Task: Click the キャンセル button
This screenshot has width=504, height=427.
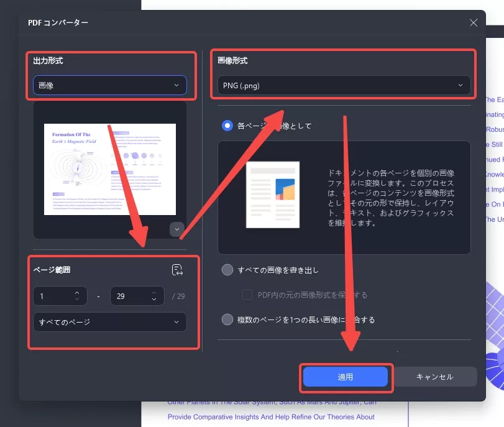Action: pyautogui.click(x=435, y=377)
